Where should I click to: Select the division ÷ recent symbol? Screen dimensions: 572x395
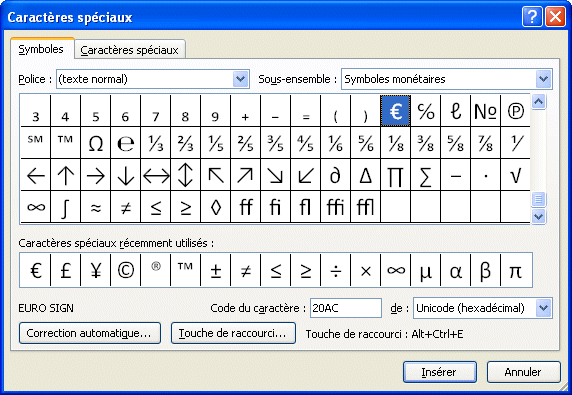(335, 270)
